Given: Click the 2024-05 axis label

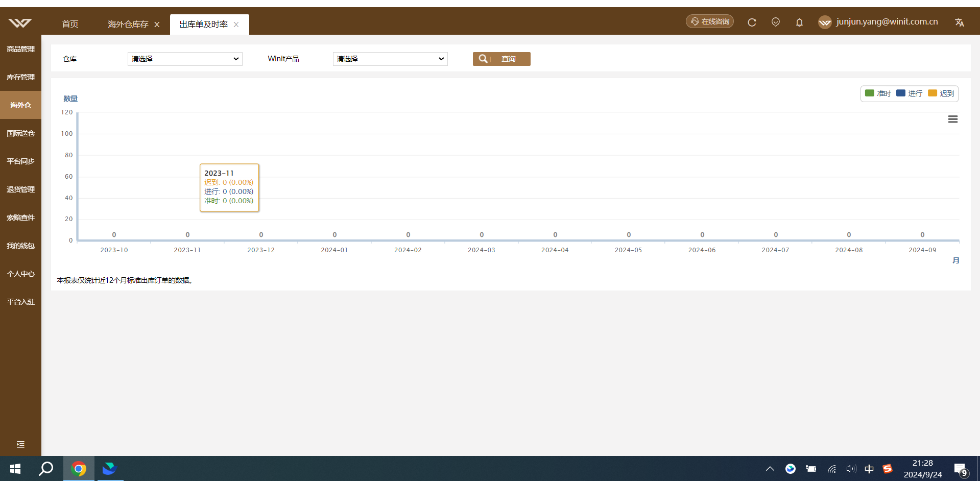Looking at the screenshot, I should coord(629,250).
